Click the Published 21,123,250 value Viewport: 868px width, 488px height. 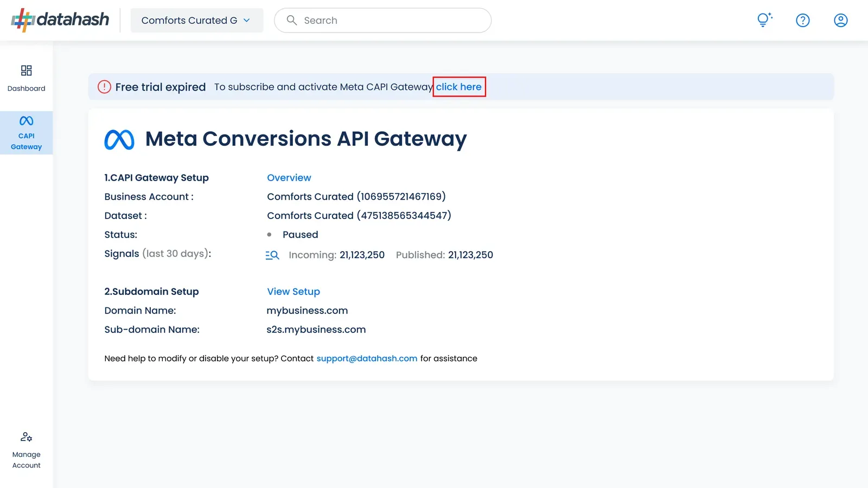pyautogui.click(x=470, y=255)
